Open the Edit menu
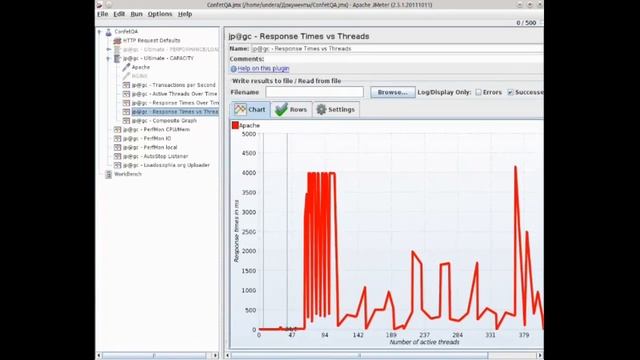640x360 pixels. [119, 14]
